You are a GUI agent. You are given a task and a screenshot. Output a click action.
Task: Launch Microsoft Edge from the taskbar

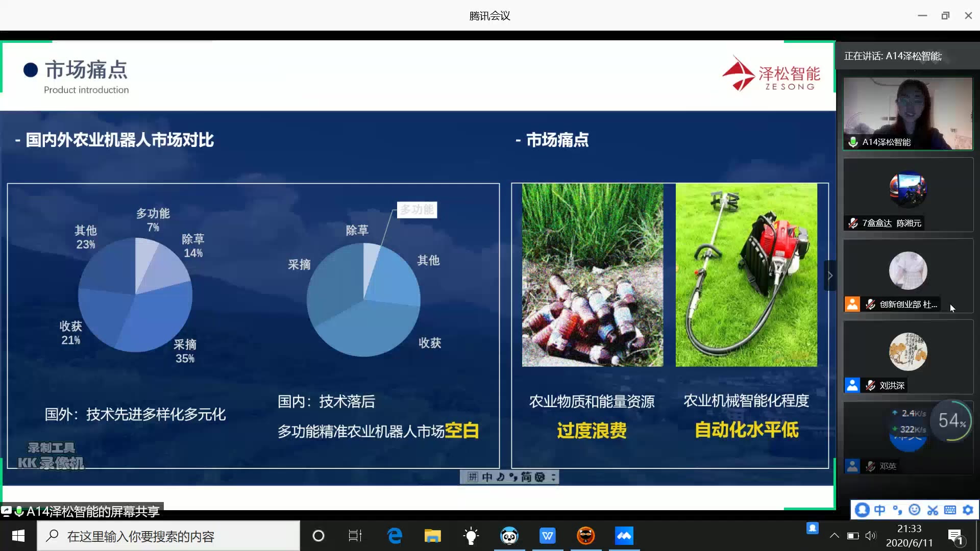[395, 536]
